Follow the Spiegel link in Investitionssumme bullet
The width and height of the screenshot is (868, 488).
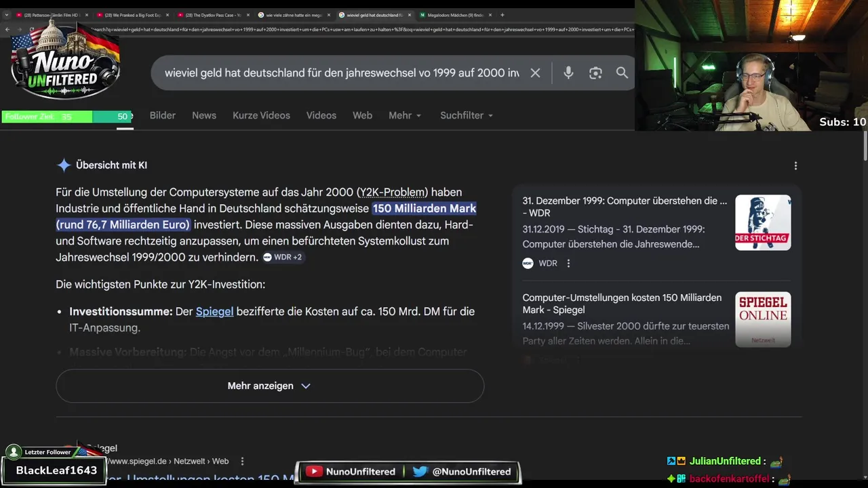[214, 311]
